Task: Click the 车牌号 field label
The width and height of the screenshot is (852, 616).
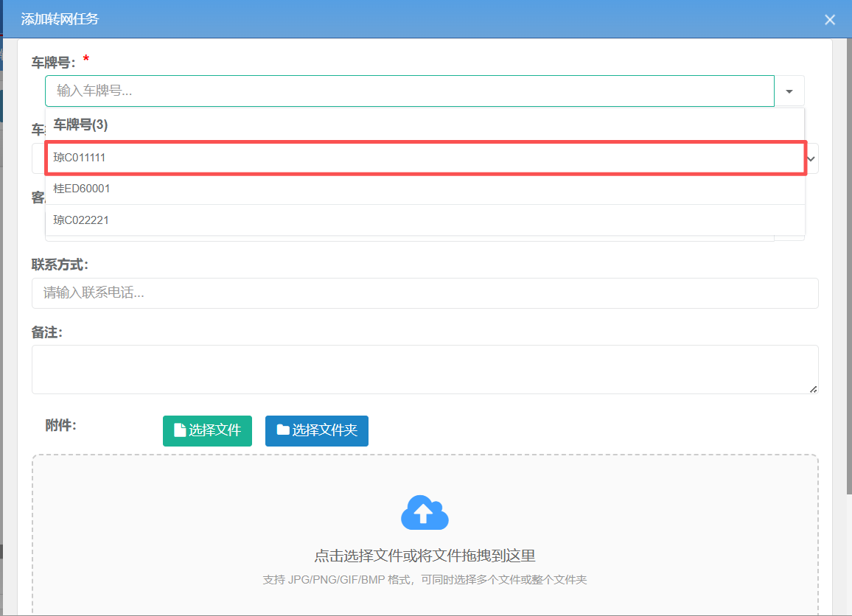Action: (53, 63)
